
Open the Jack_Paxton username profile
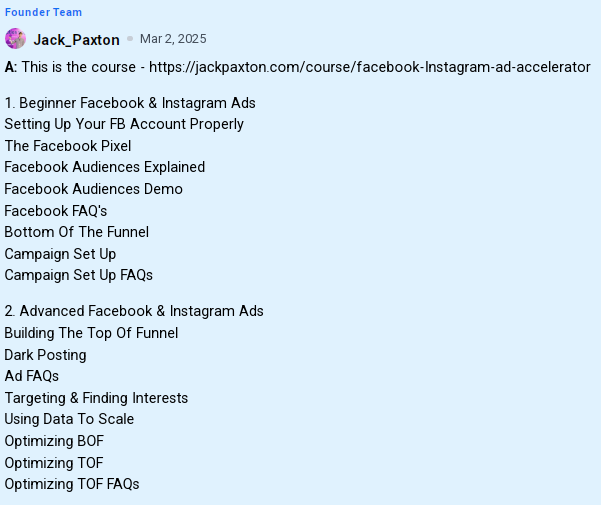[76, 40]
